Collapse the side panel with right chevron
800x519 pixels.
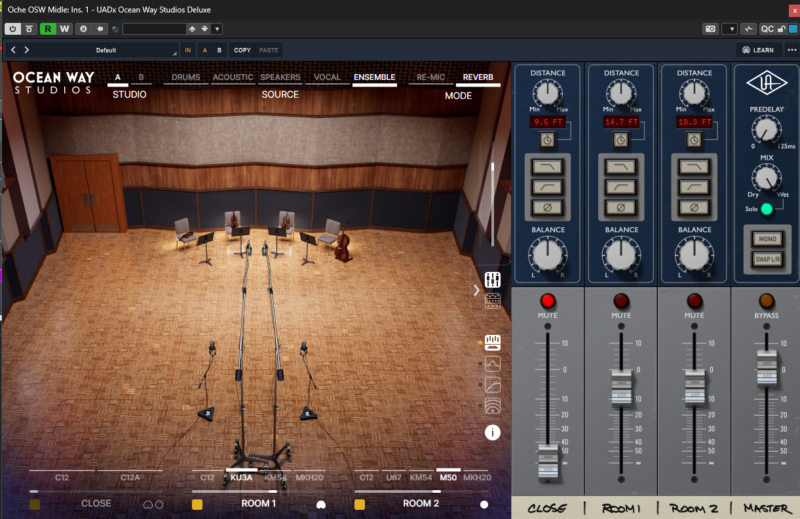476,290
